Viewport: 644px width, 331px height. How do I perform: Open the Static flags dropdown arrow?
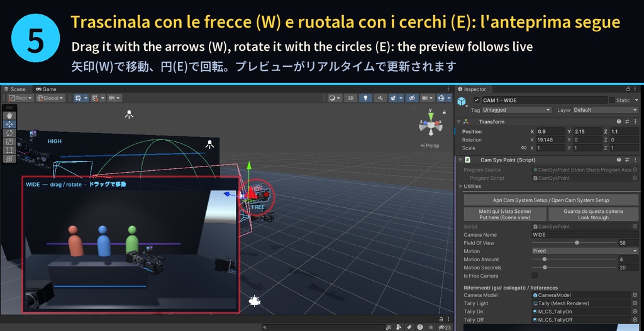click(636, 100)
